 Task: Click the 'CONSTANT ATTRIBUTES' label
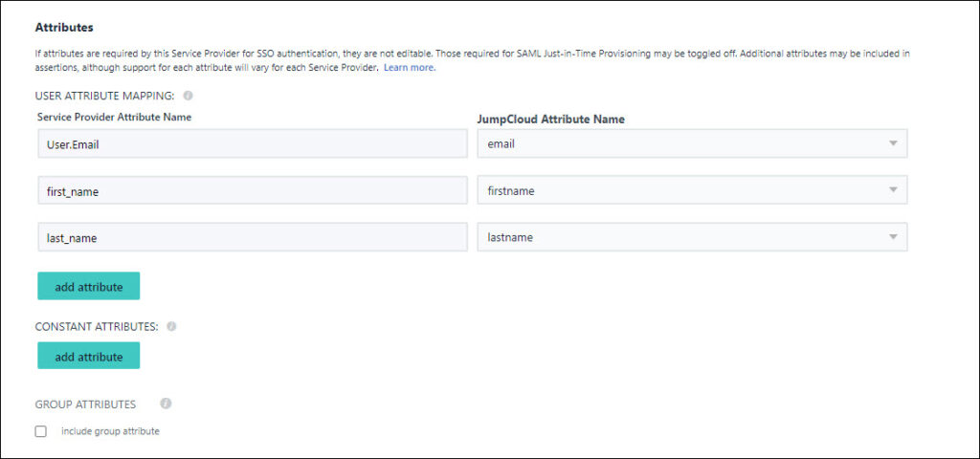pos(97,327)
